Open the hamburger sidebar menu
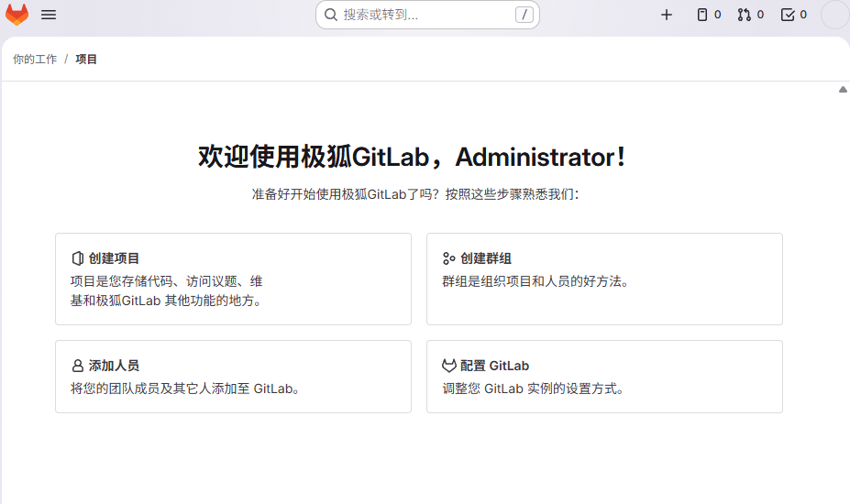The height and width of the screenshot is (504, 850). (x=49, y=15)
